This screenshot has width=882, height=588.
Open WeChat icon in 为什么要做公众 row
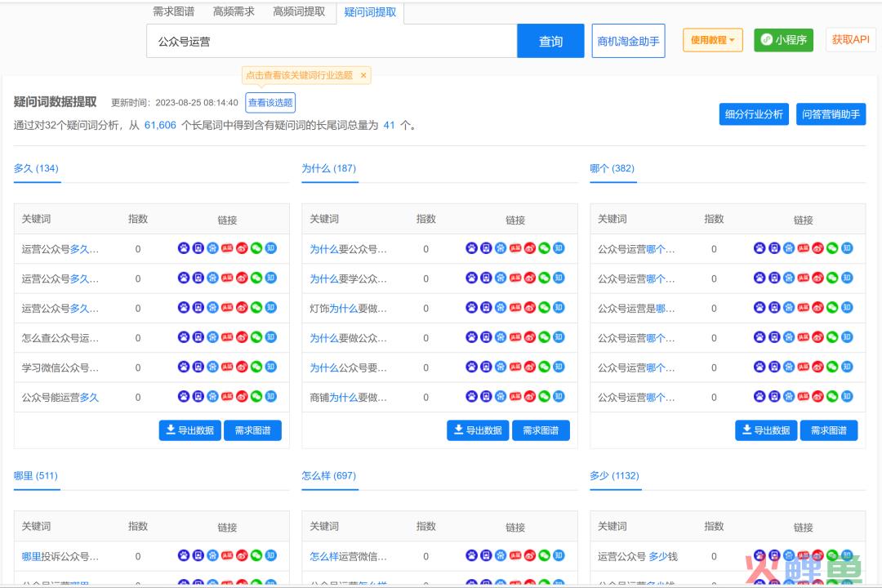coord(545,337)
